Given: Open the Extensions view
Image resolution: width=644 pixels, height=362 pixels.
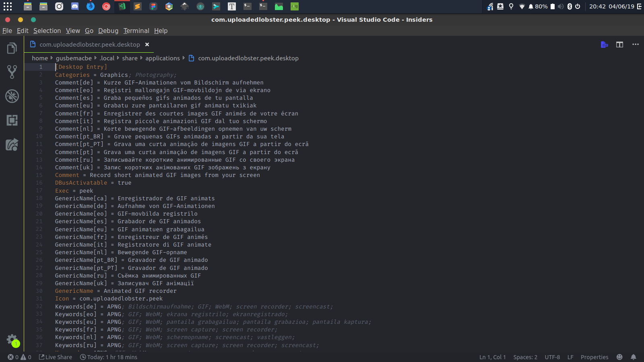Looking at the screenshot, I should click(x=12, y=120).
